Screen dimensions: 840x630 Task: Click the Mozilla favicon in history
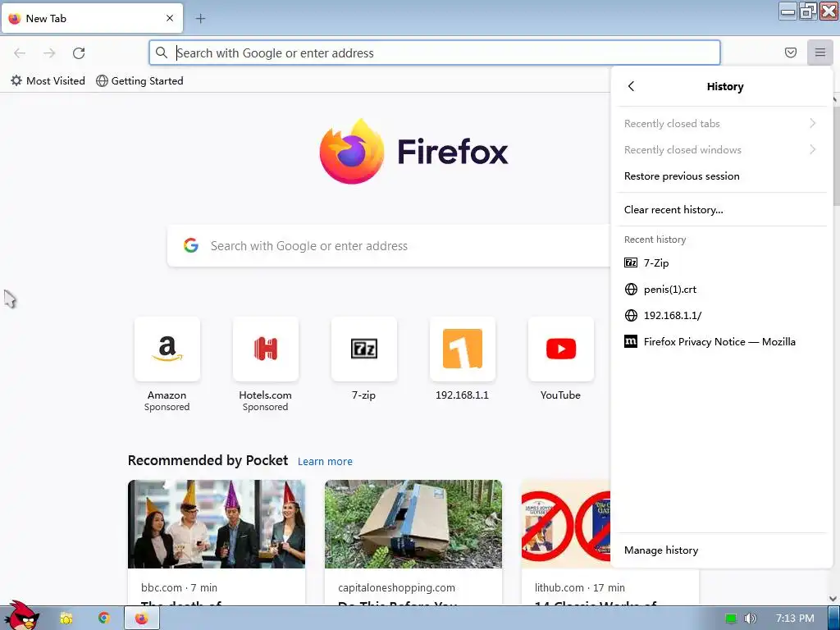coord(631,341)
